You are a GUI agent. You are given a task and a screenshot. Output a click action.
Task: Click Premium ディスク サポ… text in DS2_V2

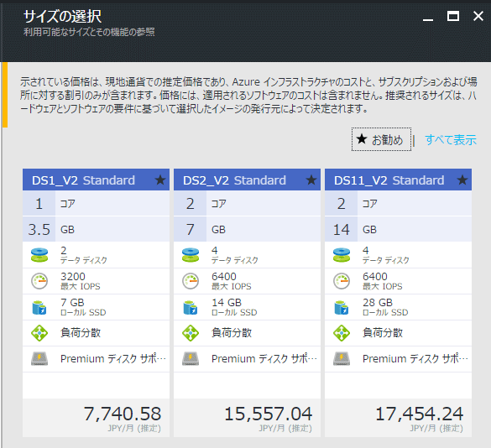coord(264,358)
